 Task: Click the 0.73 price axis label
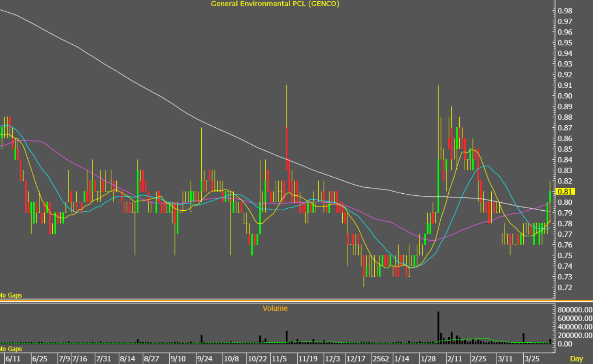[564, 277]
